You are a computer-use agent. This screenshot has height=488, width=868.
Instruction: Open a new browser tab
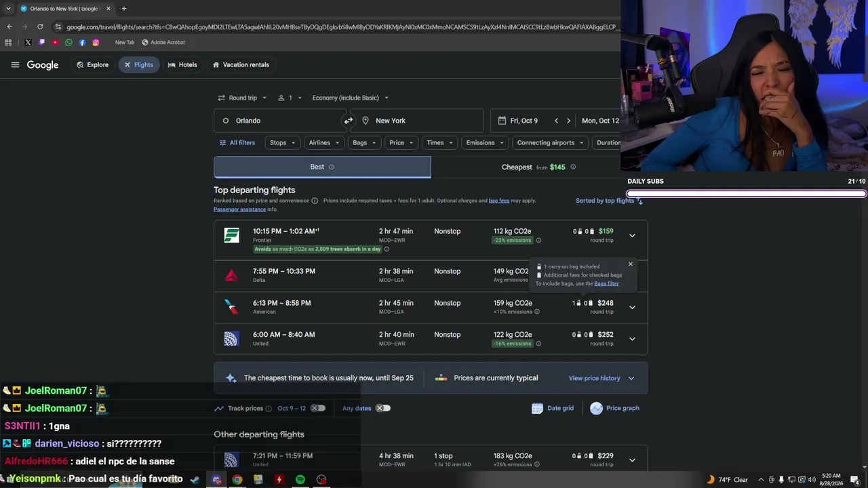(123, 9)
